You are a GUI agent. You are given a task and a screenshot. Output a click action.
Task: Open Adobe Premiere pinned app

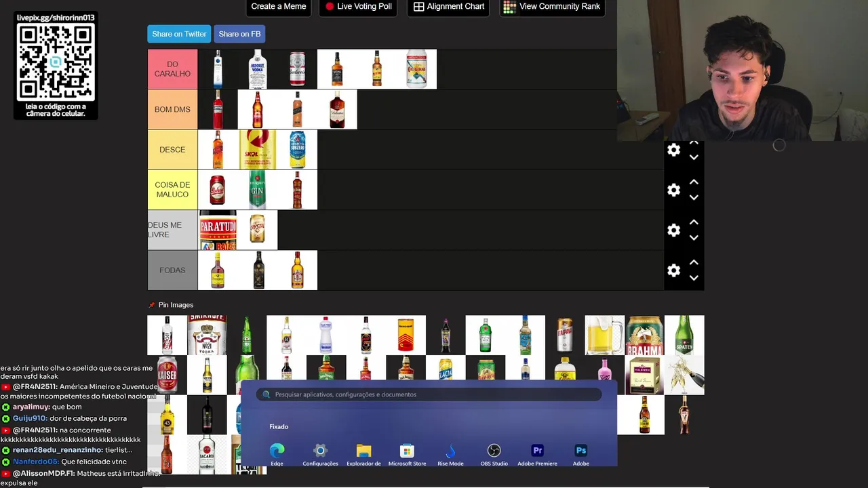pyautogui.click(x=537, y=454)
